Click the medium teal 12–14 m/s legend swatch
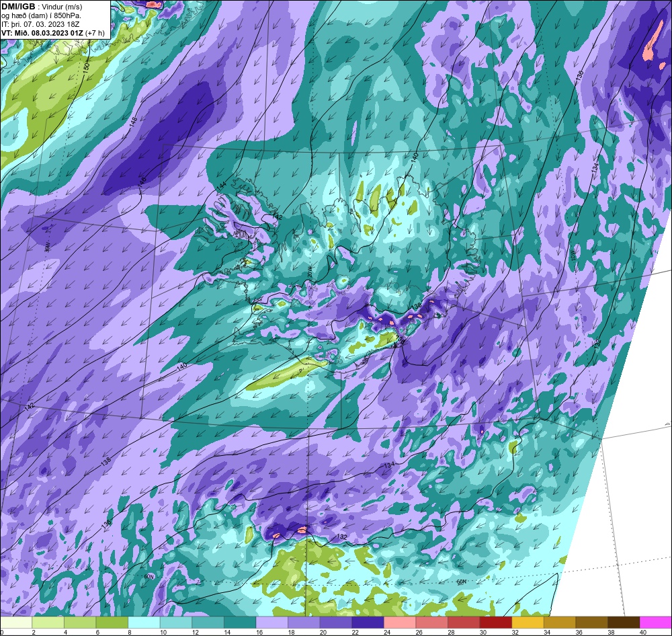 coord(208,623)
